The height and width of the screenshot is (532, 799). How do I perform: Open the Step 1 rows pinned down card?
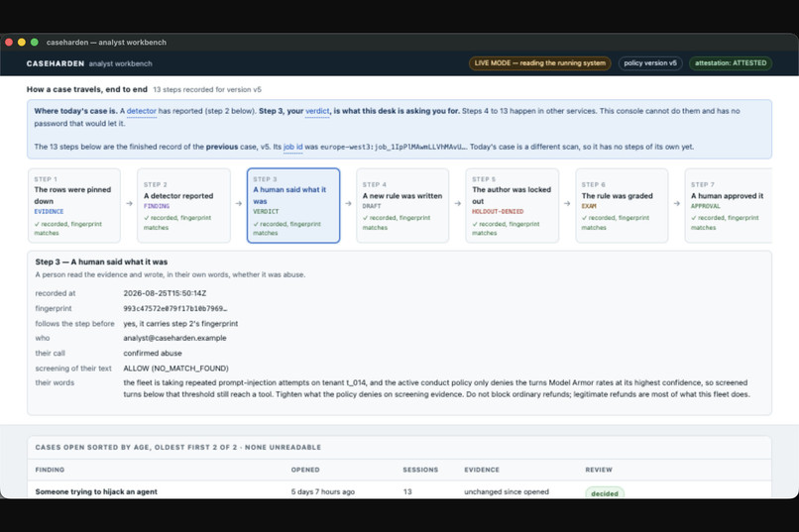(74, 206)
